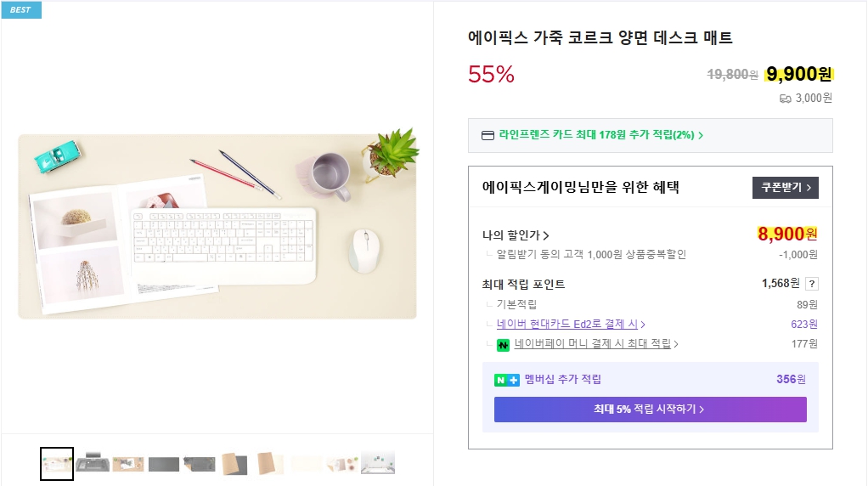This screenshot has width=868, height=486.
Task: Click the delivery truck icon beside 3,000원
Action: 785,99
